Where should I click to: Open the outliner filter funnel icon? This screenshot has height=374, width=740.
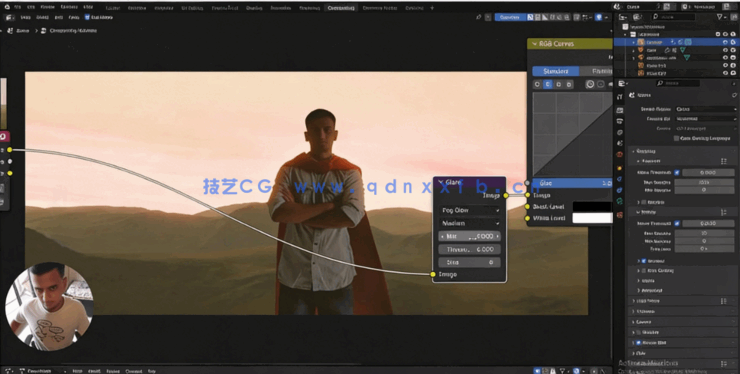720,17
